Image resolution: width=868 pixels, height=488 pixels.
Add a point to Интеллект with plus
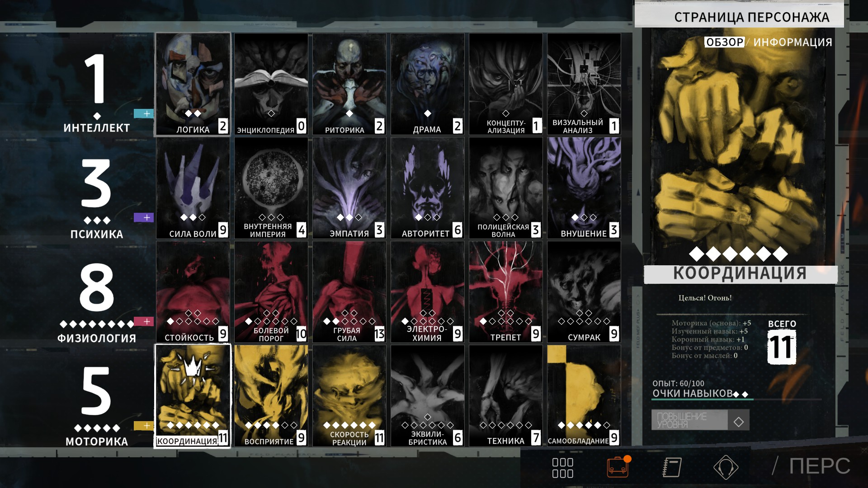tap(144, 114)
